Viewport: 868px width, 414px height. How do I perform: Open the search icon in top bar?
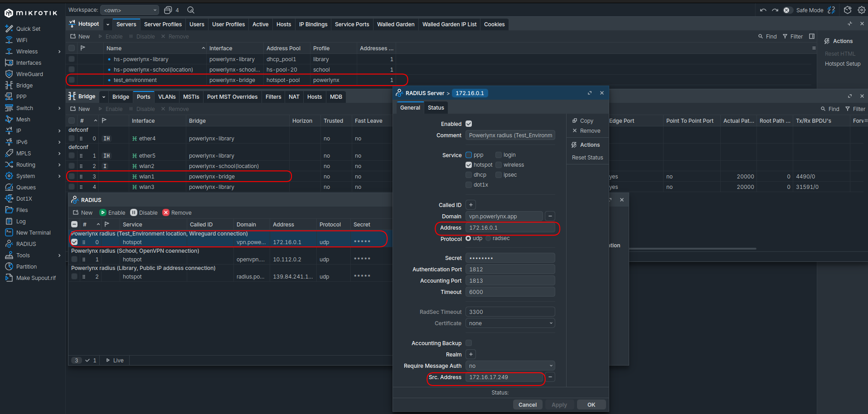191,10
